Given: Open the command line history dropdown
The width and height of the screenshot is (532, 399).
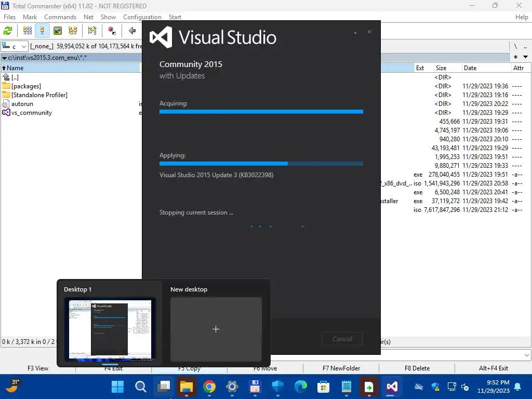Looking at the screenshot, I should (x=527, y=355).
